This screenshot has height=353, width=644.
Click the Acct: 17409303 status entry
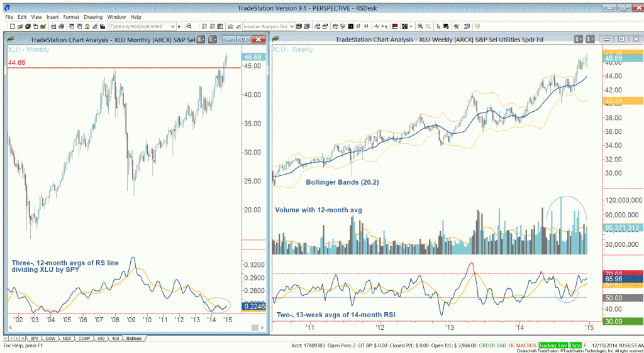(x=308, y=345)
